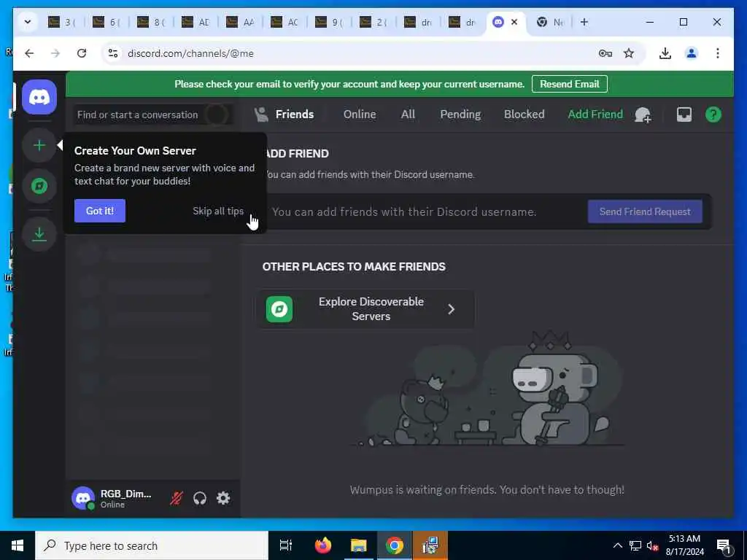Add a server with the plus icon
Screen dimensions: 747x560
point(39,145)
